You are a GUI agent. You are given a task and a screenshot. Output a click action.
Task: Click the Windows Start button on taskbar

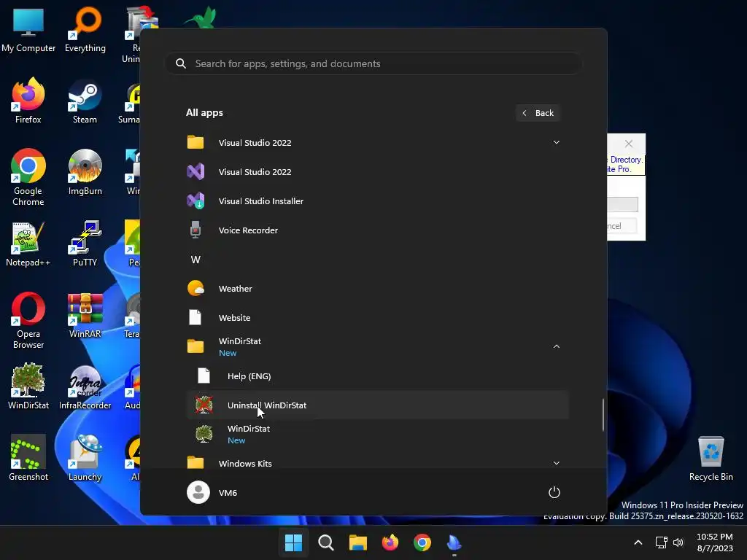293,542
